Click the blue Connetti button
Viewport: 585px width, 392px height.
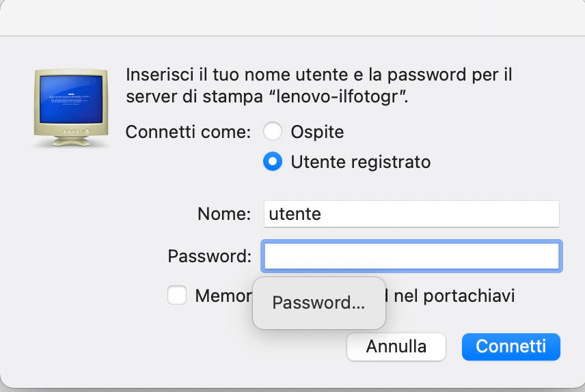tap(511, 346)
